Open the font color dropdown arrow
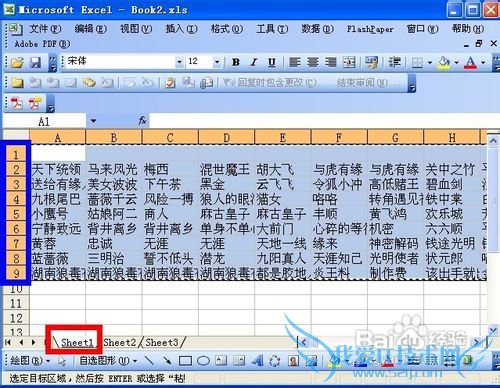Image resolution: width=500 pixels, height=388 pixels. point(483,62)
